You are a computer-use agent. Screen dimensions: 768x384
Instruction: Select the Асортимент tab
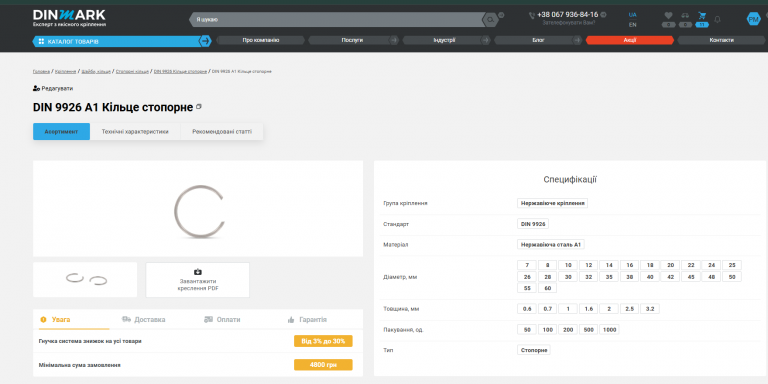pyautogui.click(x=61, y=132)
